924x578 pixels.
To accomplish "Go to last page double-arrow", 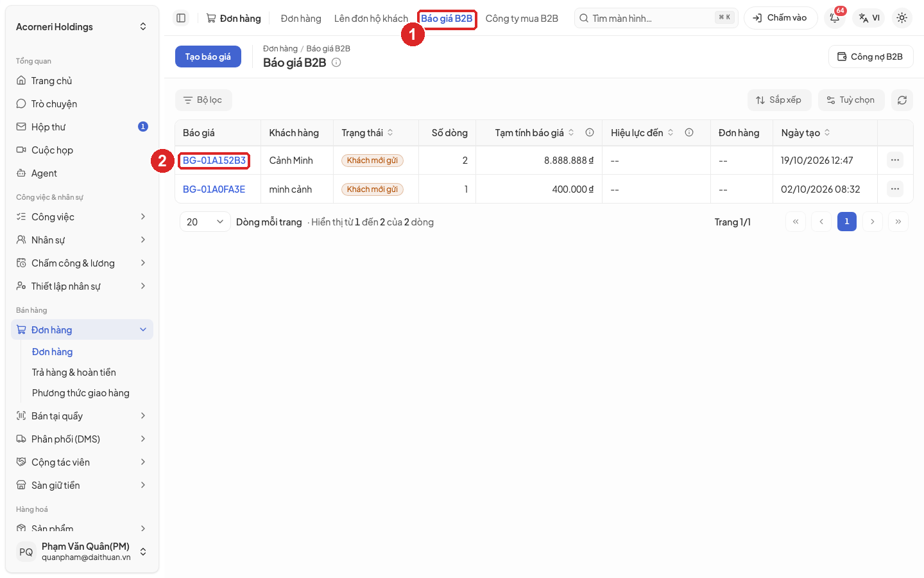I will [x=898, y=222].
